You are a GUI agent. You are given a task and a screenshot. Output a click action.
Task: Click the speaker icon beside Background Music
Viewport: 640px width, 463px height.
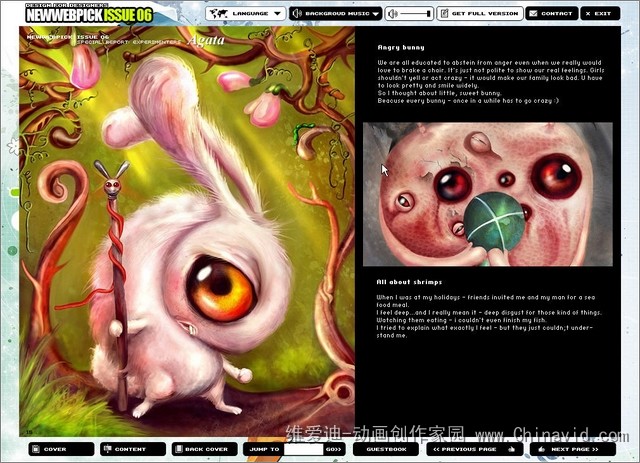298,13
